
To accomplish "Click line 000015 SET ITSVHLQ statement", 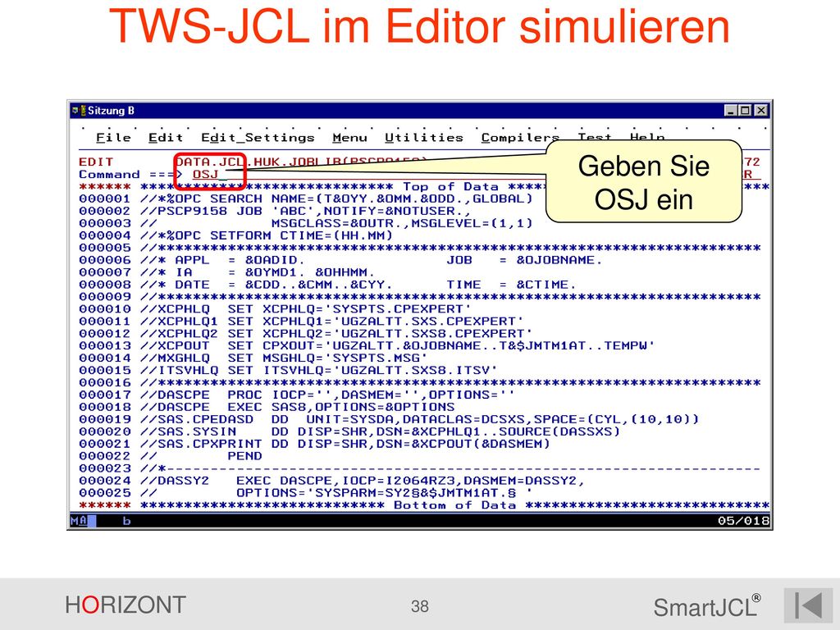I will click(288, 371).
